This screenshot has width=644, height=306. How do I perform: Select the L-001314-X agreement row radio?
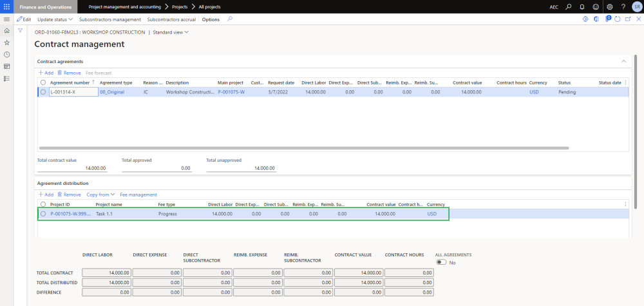43,92
